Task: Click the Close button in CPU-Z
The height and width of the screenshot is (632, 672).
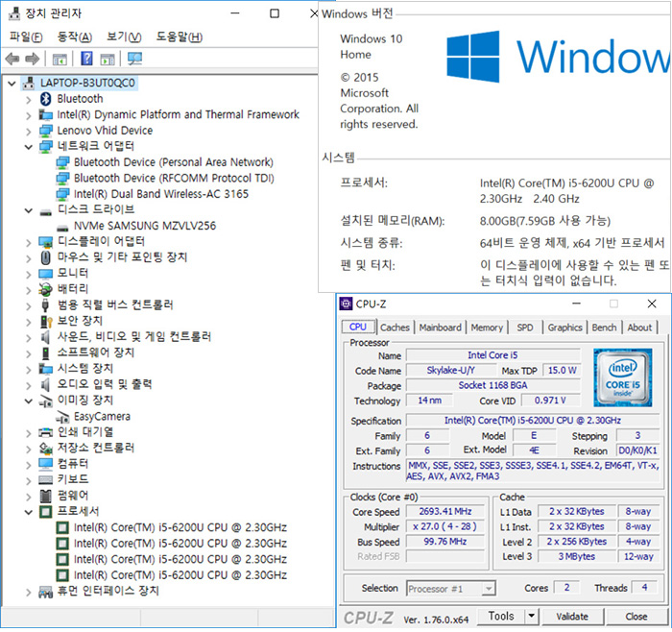Action: point(636,617)
